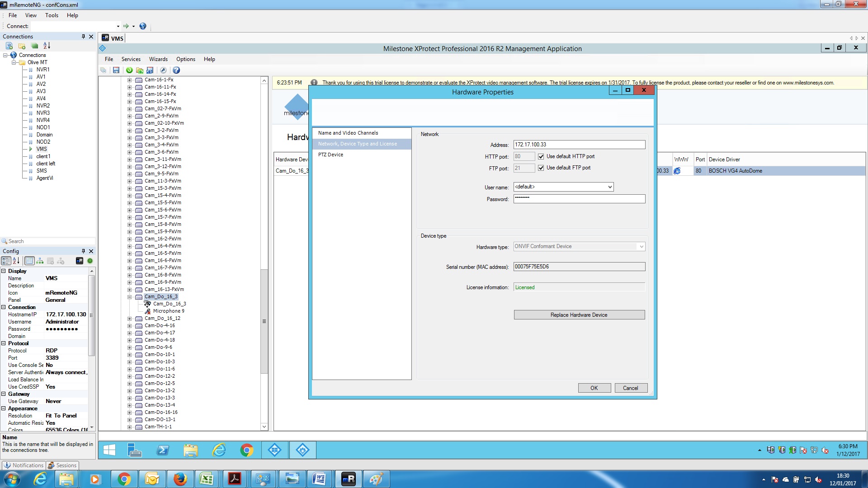Switch to Sessions tab at bottom
Viewport: 868px width, 488px height.
click(x=62, y=465)
